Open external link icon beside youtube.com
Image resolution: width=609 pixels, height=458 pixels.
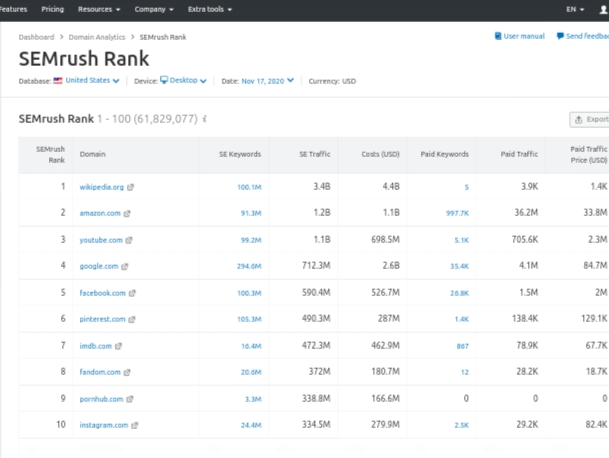130,240
